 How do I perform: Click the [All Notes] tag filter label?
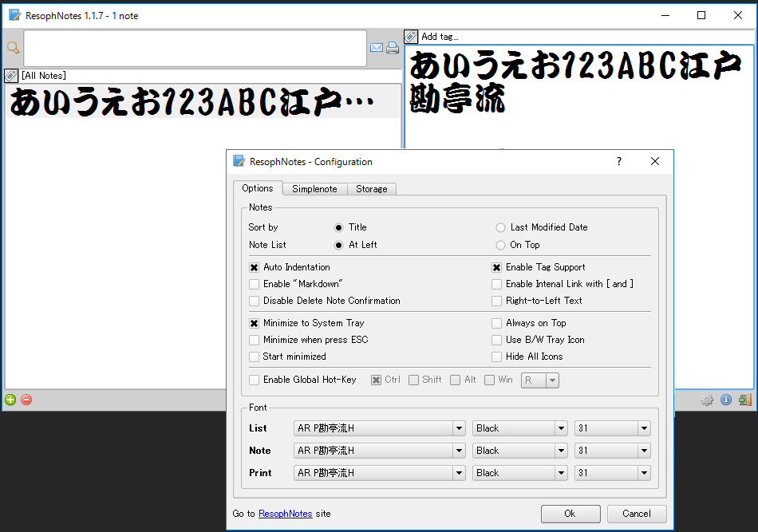pos(44,76)
